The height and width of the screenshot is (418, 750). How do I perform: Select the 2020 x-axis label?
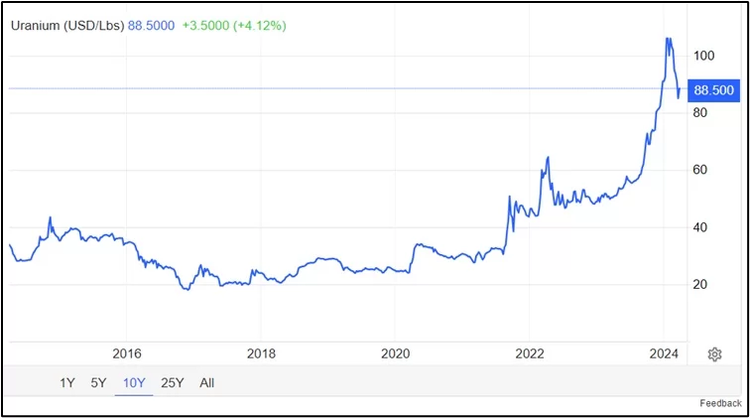396,353
